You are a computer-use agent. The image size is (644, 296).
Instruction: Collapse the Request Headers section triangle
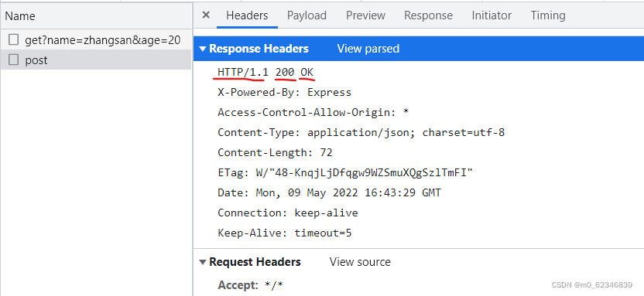tap(203, 262)
